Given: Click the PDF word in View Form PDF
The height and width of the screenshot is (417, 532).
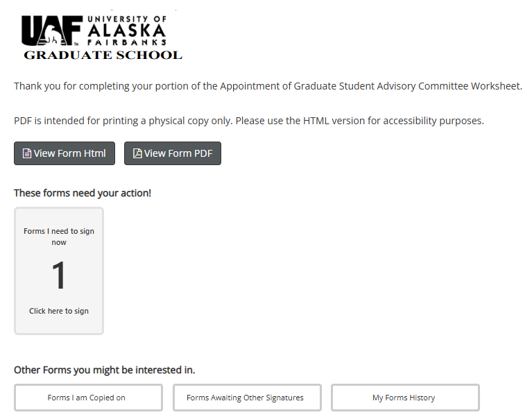Looking at the screenshot, I should click(x=203, y=153).
